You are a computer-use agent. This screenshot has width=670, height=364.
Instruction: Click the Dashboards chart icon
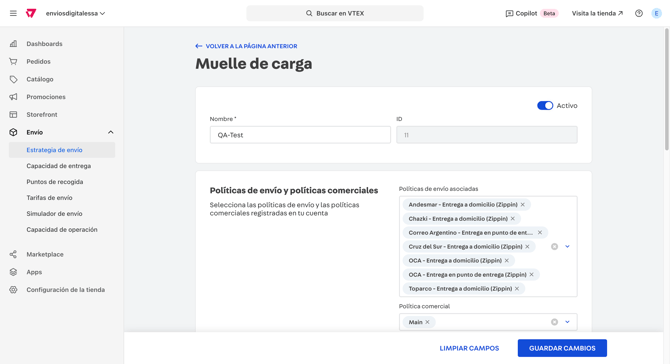click(13, 44)
